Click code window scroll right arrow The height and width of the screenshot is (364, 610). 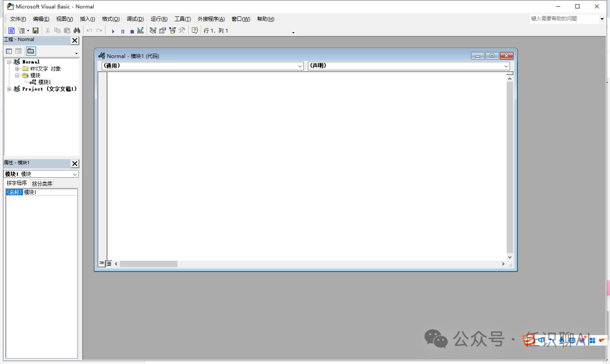[503, 264]
